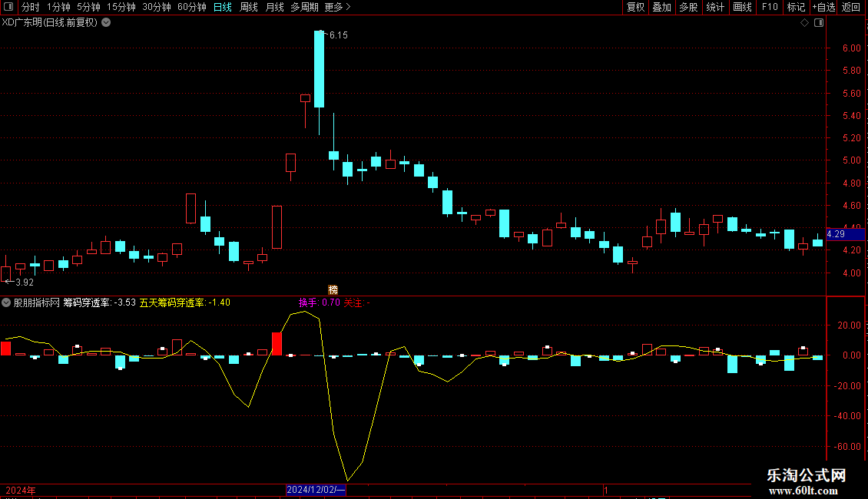
Task: Toggle the right side panel icon
Action: (819, 23)
